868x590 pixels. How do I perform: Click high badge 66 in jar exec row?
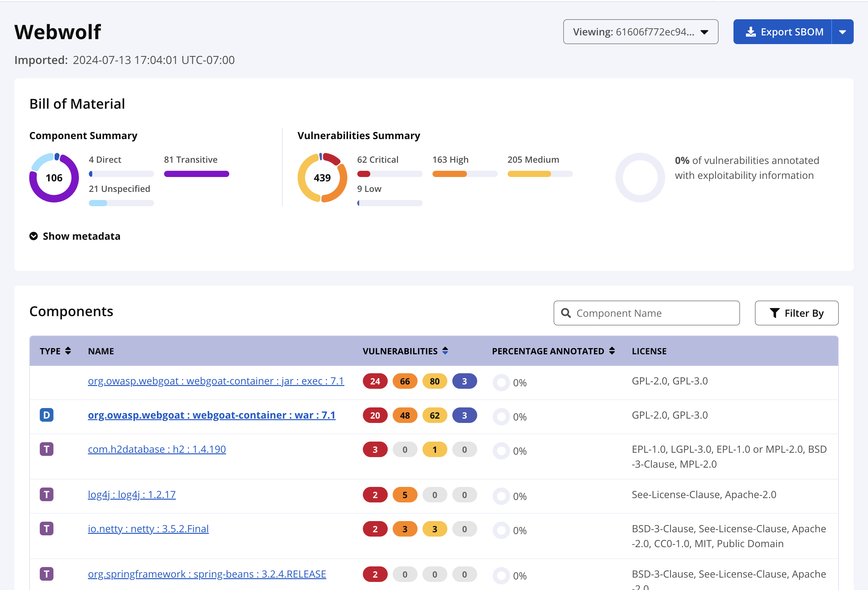coord(405,381)
